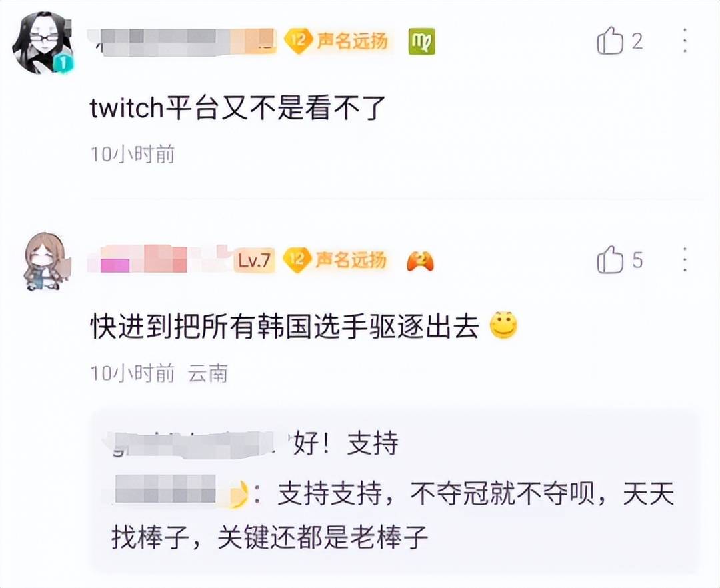Open the first commenter's glasses avatar
Screen dimensions: 720x588
(42, 41)
